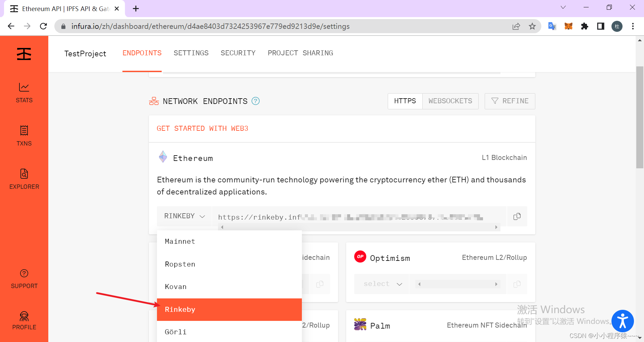The image size is (644, 342).
Task: Click the endpoint URL scroll-left arrow
Action: pos(222,227)
